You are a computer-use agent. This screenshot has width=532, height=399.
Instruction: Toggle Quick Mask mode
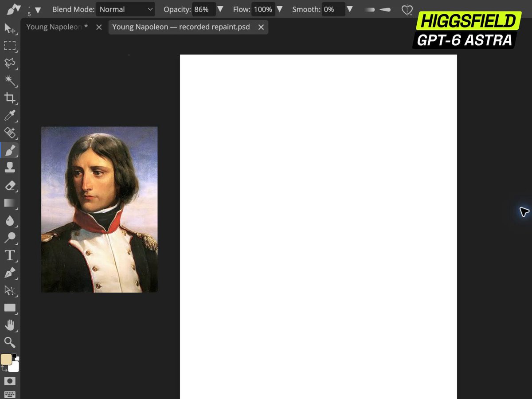(x=10, y=381)
